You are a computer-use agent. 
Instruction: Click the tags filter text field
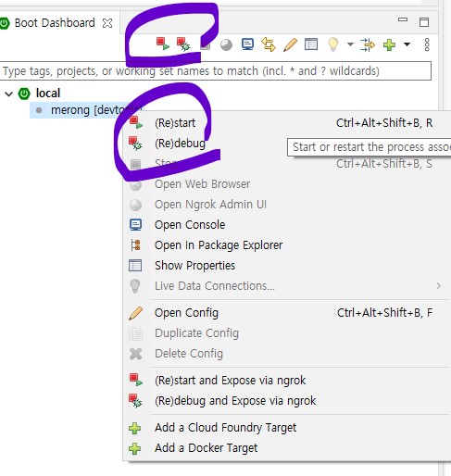(x=216, y=71)
